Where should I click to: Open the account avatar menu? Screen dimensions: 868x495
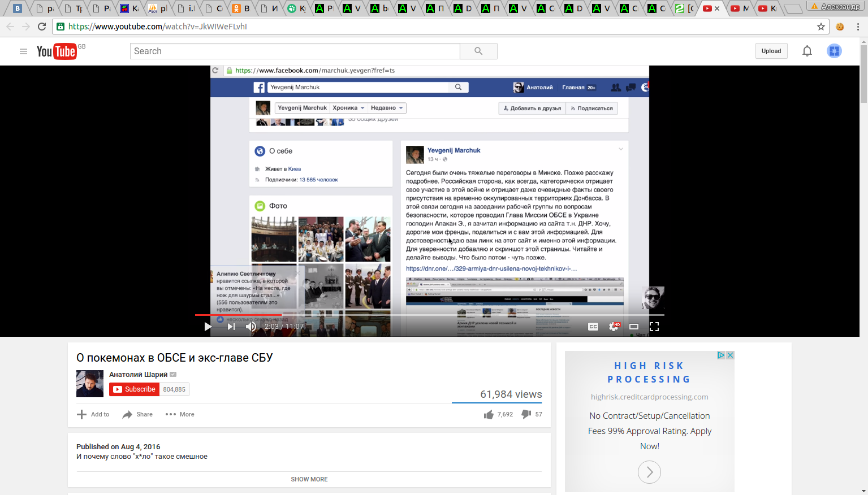[834, 51]
